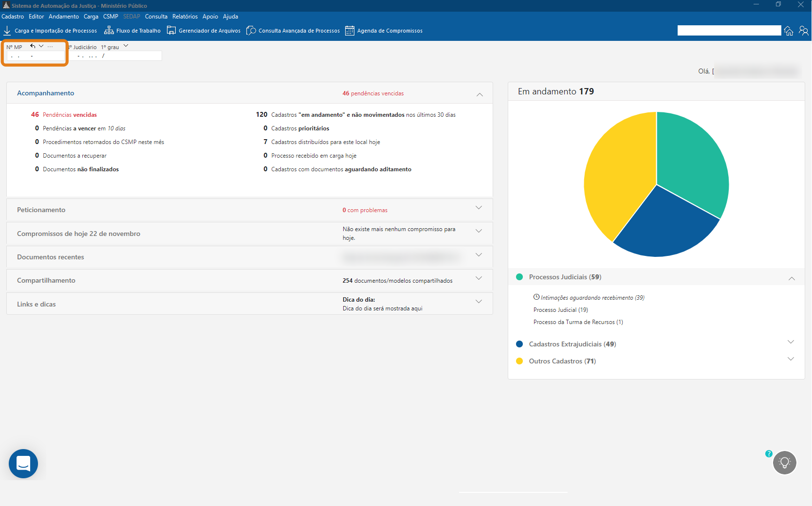Click the lightbulb tips button
Viewport: 812px width, 506px height.
[x=785, y=463]
